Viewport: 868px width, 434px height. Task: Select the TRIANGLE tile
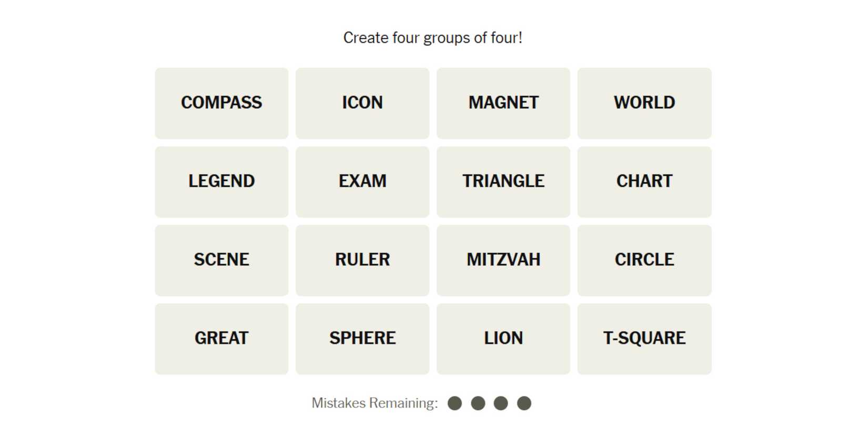[x=503, y=181]
